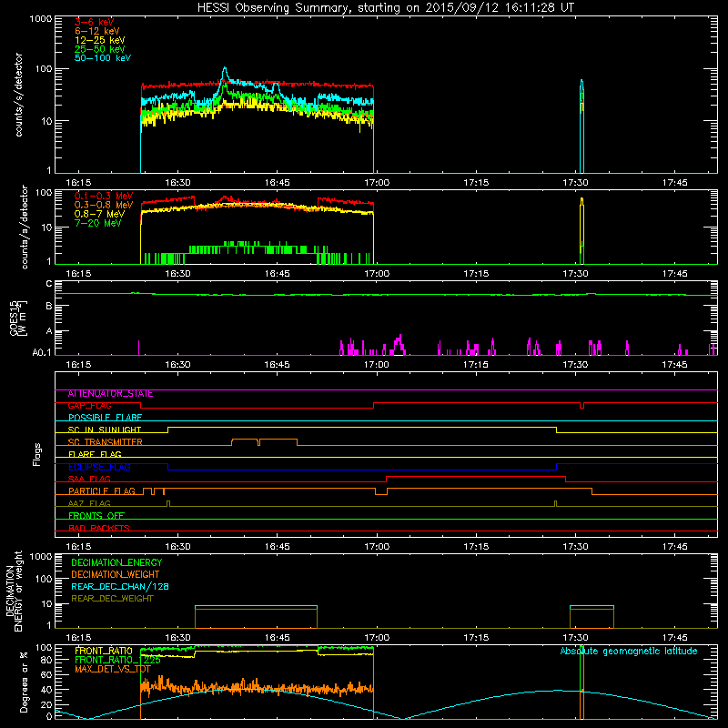Click the HESSI Observing Summary title text
Image resolution: width=728 pixels, height=728 pixels.
click(x=385, y=8)
